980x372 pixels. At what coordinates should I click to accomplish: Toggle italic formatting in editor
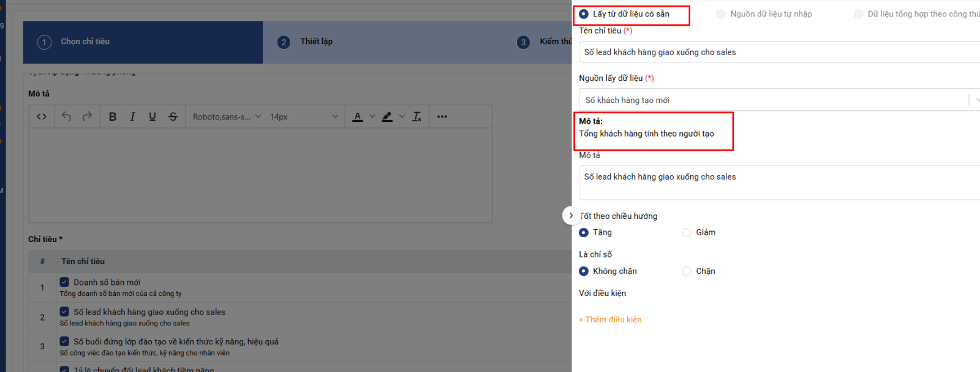(x=132, y=116)
